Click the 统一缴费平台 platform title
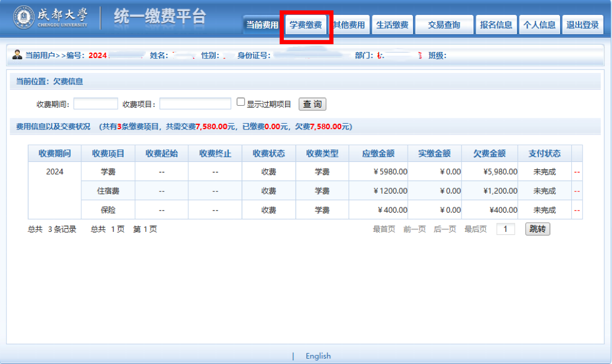The width and height of the screenshot is (612, 364). tap(160, 17)
